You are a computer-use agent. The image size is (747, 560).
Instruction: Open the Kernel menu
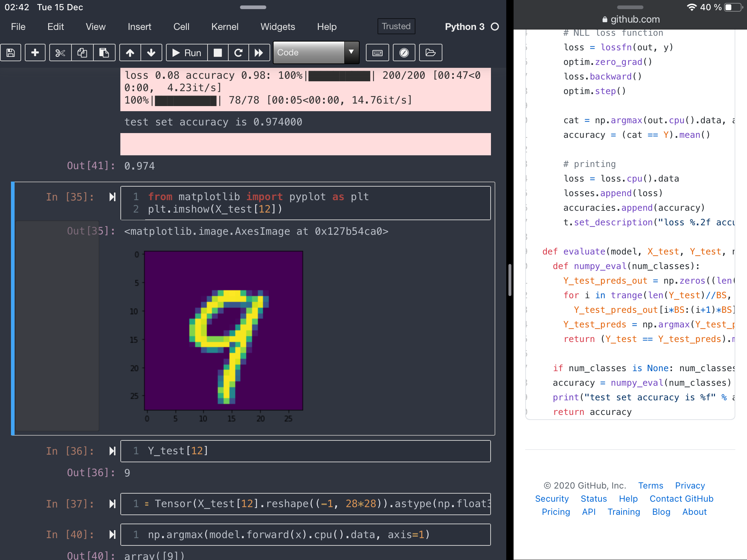pyautogui.click(x=225, y=27)
